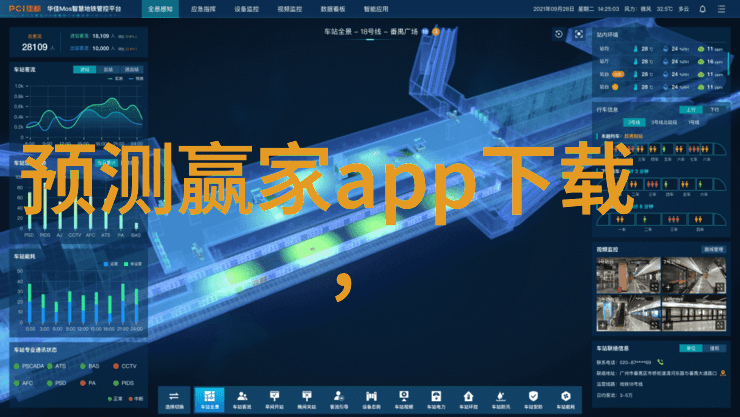Image resolution: width=740 pixels, height=417 pixels.
Task: Click the 晚间关站 toolbar icon
Action: 306,400
